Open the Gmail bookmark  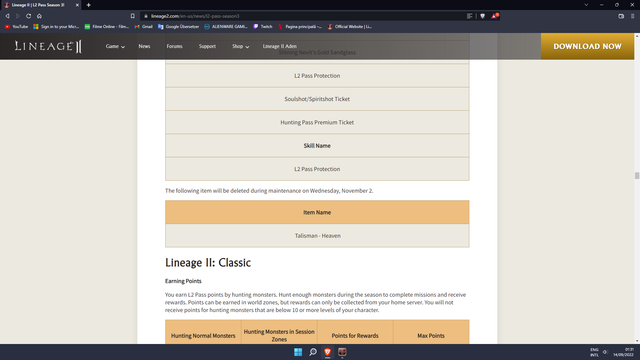(x=143, y=27)
